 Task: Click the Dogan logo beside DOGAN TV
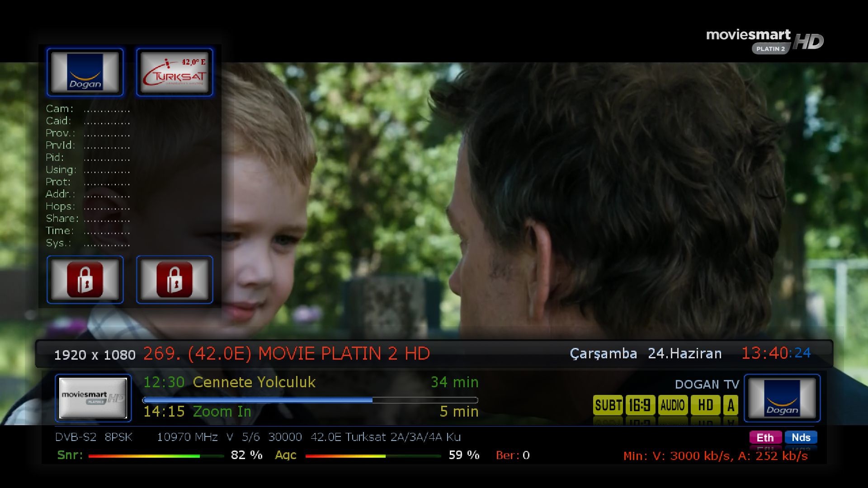click(x=782, y=398)
